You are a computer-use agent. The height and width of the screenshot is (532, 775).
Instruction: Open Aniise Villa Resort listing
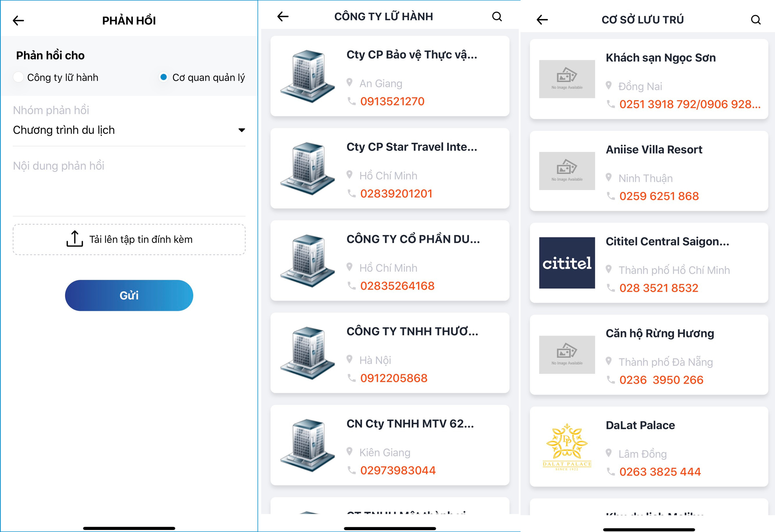(x=649, y=171)
